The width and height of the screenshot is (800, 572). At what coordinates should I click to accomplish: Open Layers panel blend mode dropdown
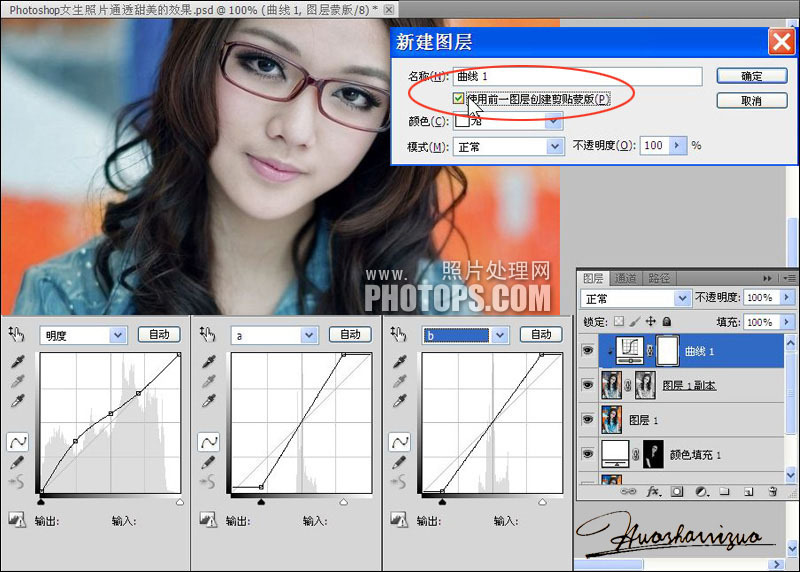[x=682, y=298]
